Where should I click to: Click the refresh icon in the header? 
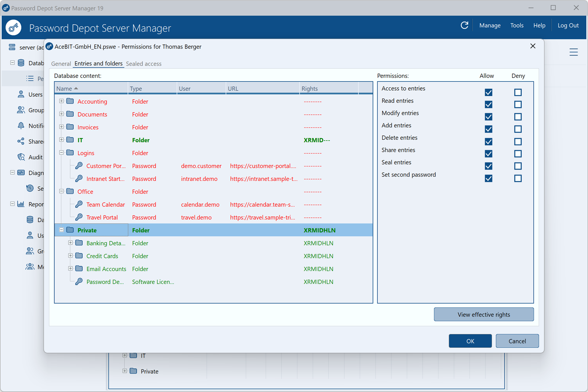click(x=464, y=25)
